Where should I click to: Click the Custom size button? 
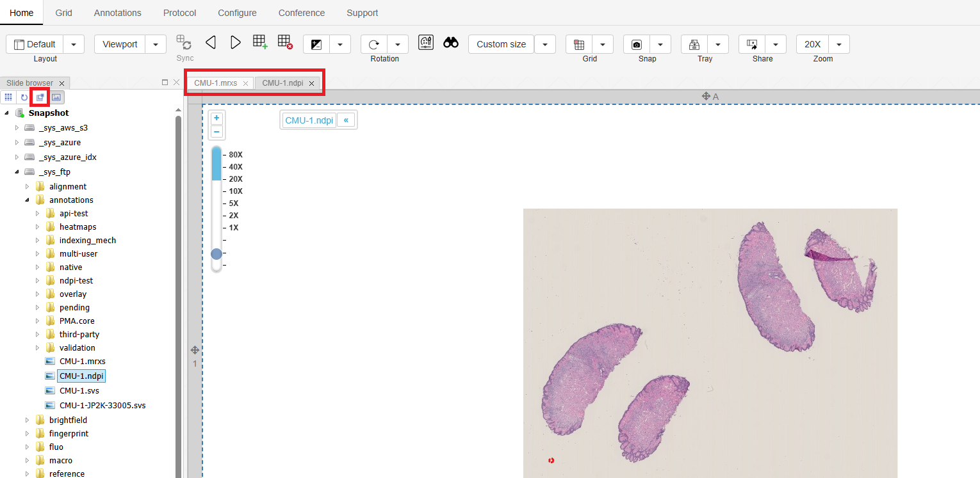(501, 44)
